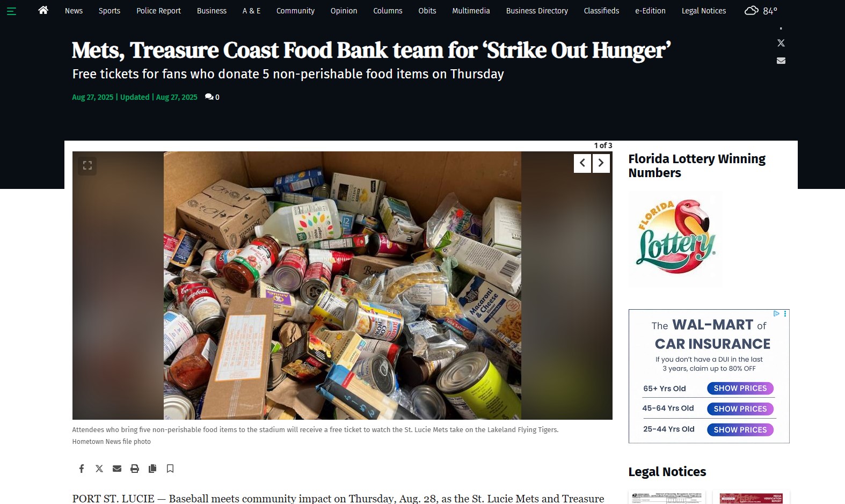Image resolution: width=845 pixels, height=504 pixels.
Task: Print the article using the printer icon
Action: tap(135, 469)
